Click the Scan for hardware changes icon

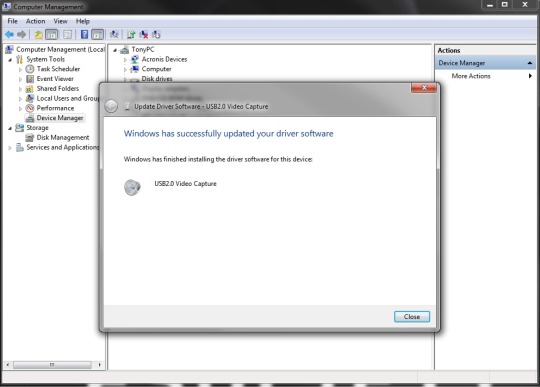tap(114, 34)
